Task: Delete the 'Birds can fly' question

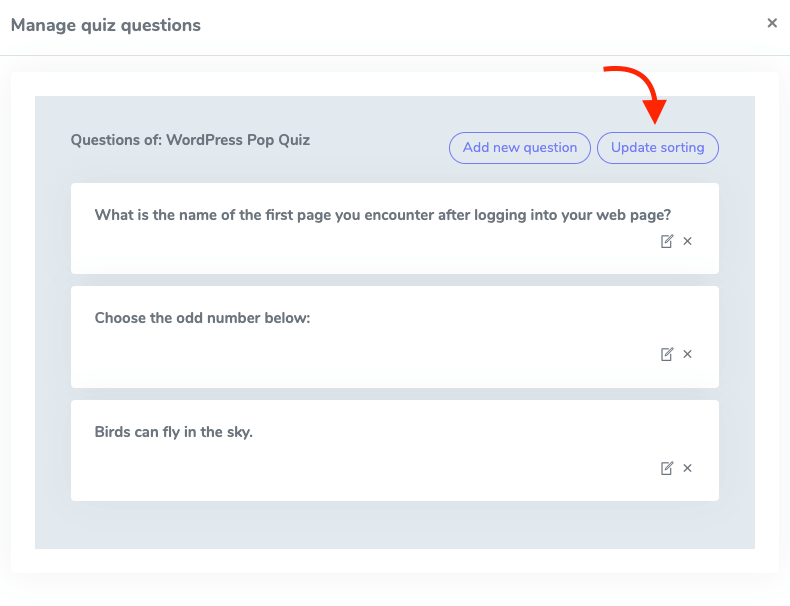Action: pyautogui.click(x=688, y=468)
